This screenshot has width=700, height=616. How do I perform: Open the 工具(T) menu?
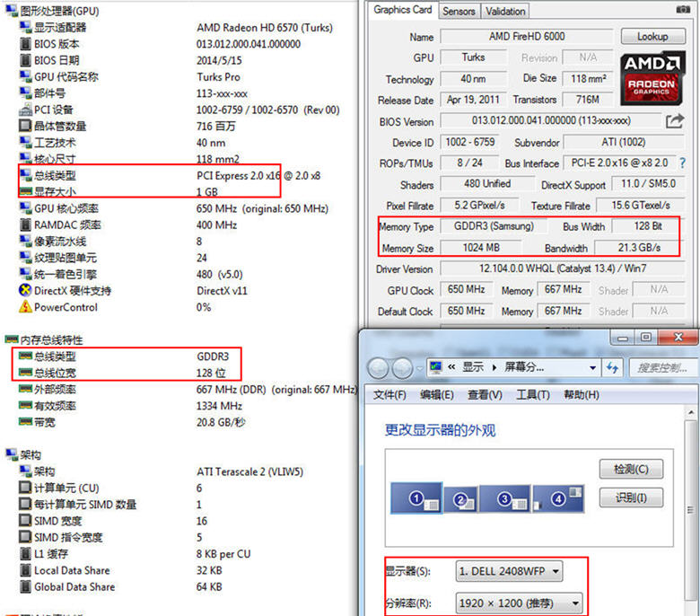[x=533, y=395]
